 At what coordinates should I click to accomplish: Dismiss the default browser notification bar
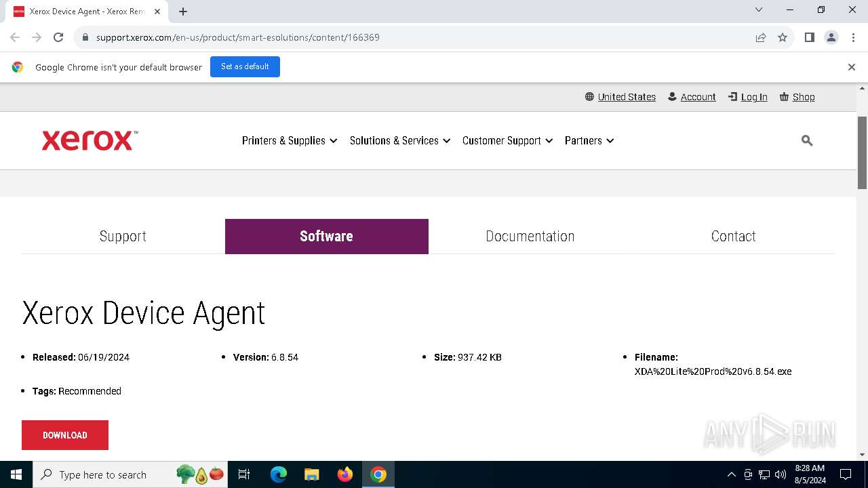[x=851, y=67]
